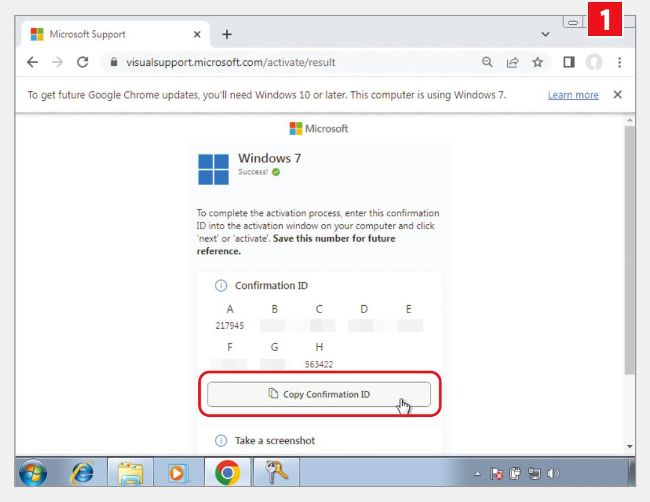Click the Show desktop strip on taskbar
Image resolution: width=650 pixels, height=502 pixels.
tap(631, 472)
